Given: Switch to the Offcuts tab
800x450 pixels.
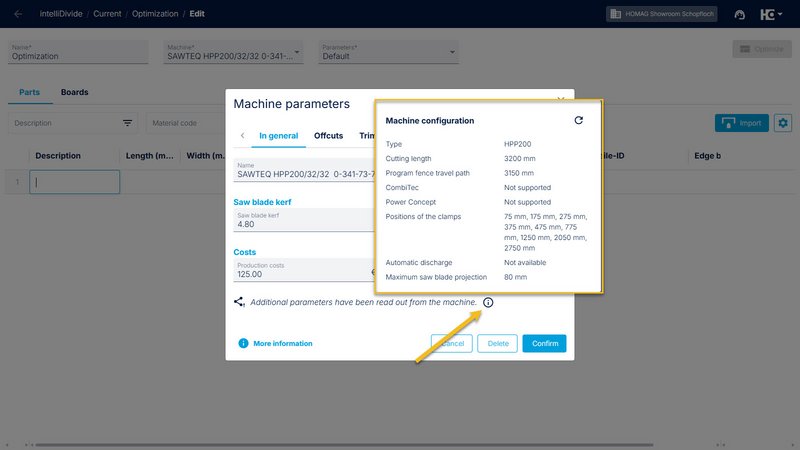Looking at the screenshot, I should click(x=328, y=135).
